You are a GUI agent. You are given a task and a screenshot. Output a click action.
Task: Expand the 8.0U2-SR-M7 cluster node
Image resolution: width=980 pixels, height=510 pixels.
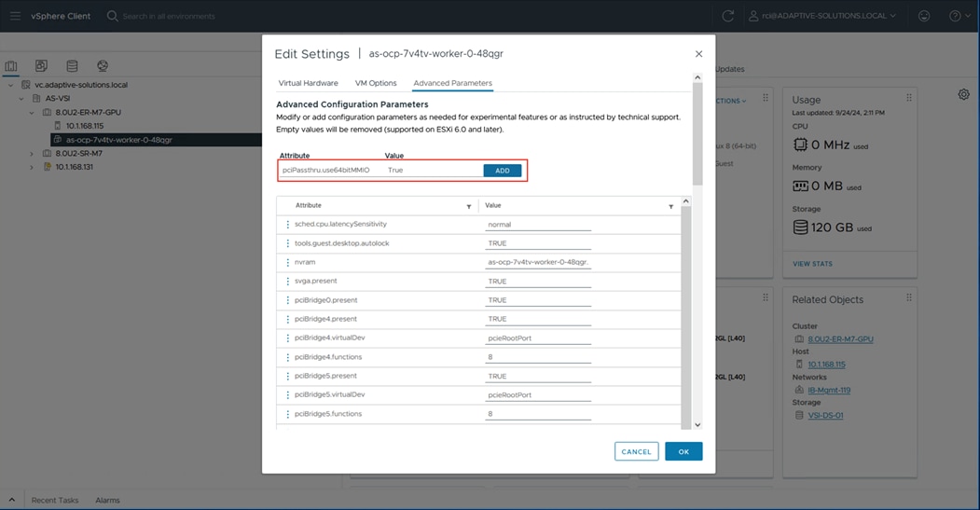pos(32,154)
